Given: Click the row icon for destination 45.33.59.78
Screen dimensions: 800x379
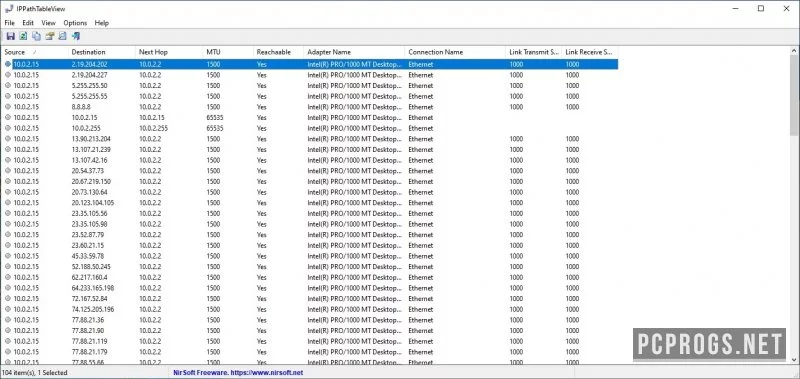Looking at the screenshot, I should [8, 256].
